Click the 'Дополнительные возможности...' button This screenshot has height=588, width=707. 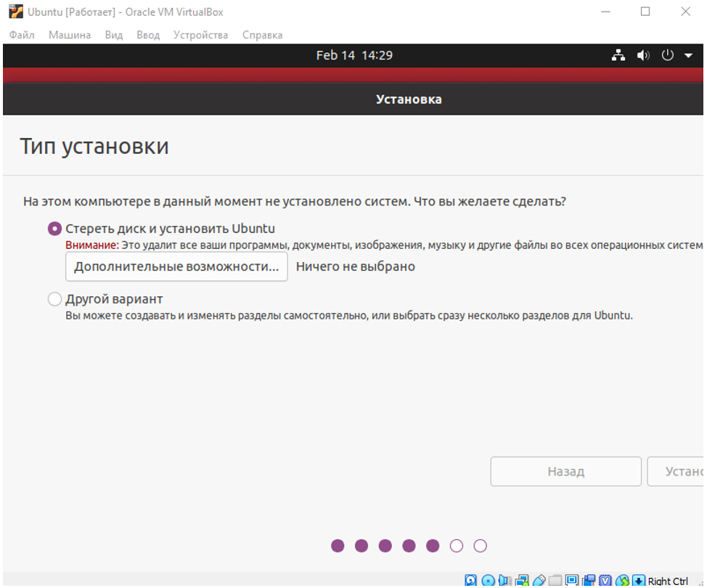coord(176,266)
